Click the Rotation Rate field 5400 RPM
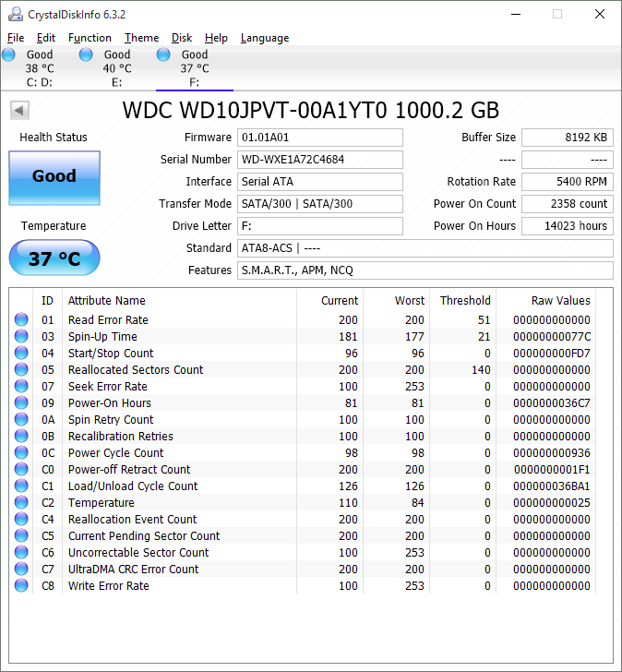This screenshot has width=622, height=672. [x=568, y=182]
